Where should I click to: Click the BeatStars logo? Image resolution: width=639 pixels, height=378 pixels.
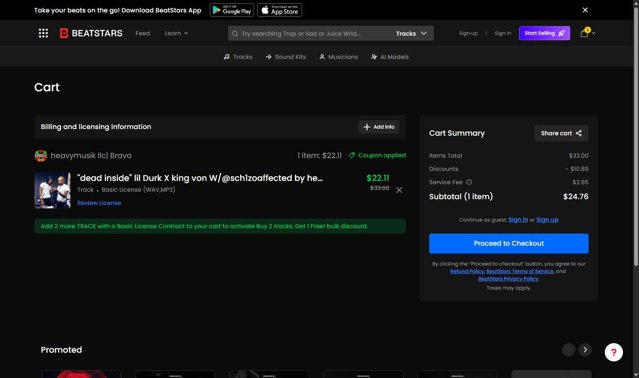(x=91, y=33)
